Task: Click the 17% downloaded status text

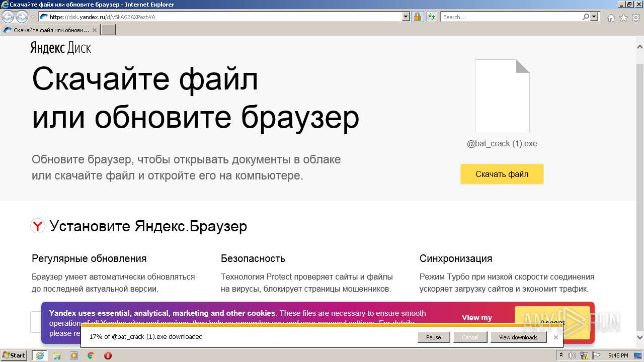Action: point(146,337)
